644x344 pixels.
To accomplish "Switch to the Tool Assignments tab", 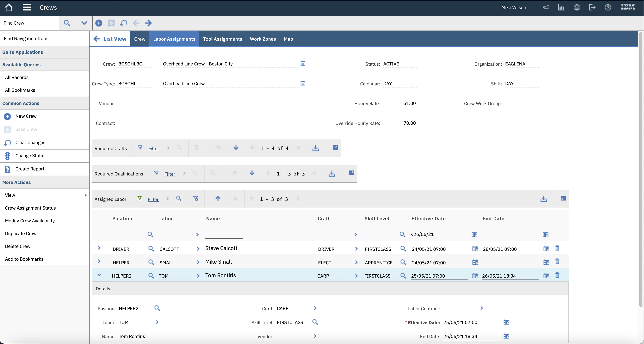I will (222, 39).
